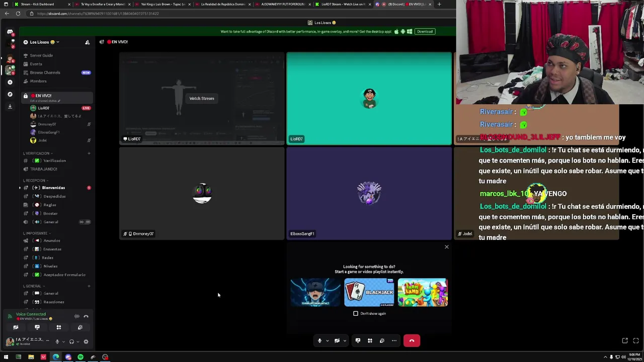
Task: Click Watch Stream on LioRD7's stream tile
Action: point(202,99)
